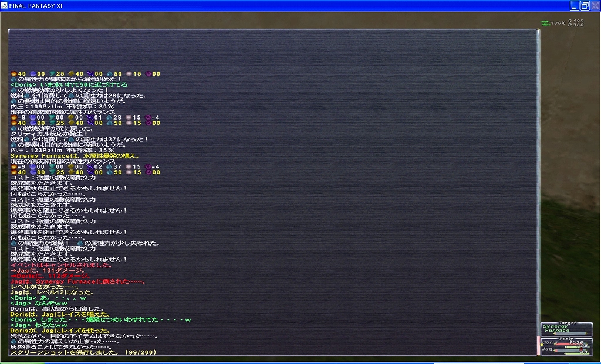Click the water icon starting the 属性力が爆発 line
The height and width of the screenshot is (364, 601).
[13, 243]
